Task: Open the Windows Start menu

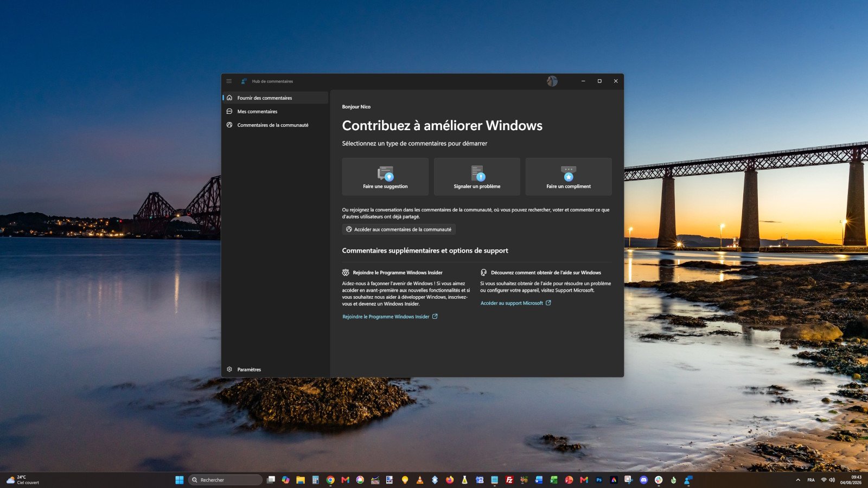Action: point(180,480)
